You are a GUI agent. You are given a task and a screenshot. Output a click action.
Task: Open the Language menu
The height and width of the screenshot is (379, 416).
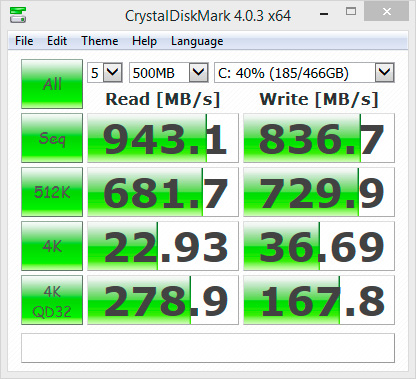pyautogui.click(x=197, y=41)
